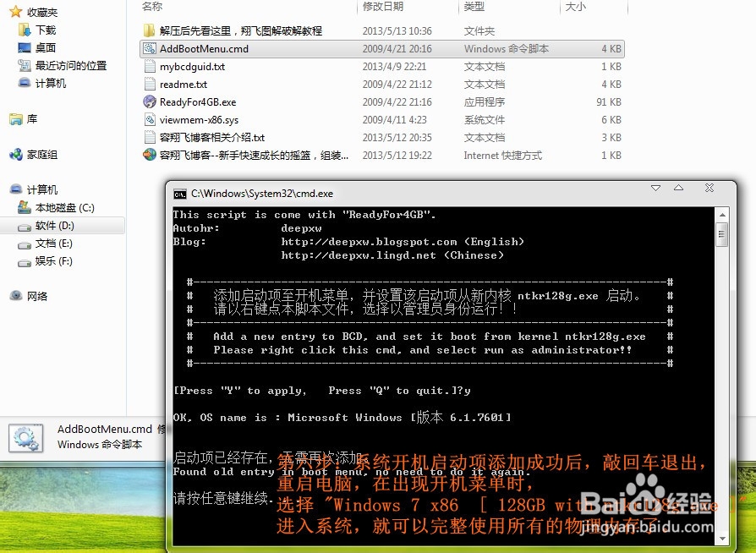Click the 系统文件 type cell
756x553 pixels.
pyautogui.click(x=484, y=120)
